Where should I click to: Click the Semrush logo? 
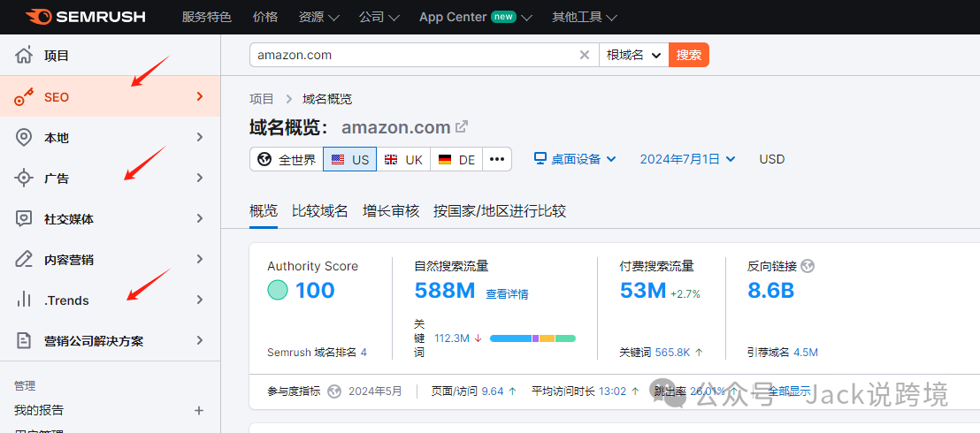[x=87, y=17]
